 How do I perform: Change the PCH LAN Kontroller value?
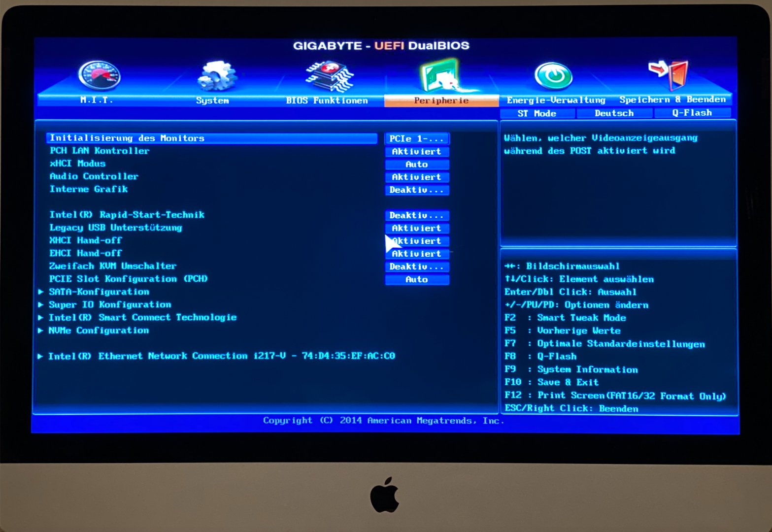(x=417, y=151)
